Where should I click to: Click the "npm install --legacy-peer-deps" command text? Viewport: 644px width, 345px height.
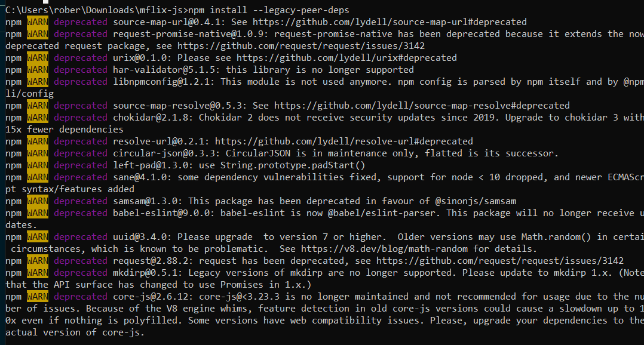(x=269, y=10)
